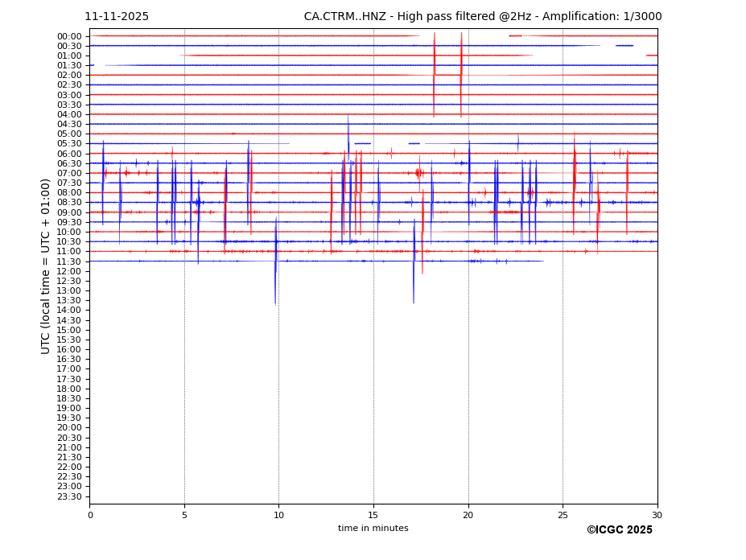Viewport: 746px width, 560px height.
Task: Select the 18:00 time tick label
Action: (69, 389)
